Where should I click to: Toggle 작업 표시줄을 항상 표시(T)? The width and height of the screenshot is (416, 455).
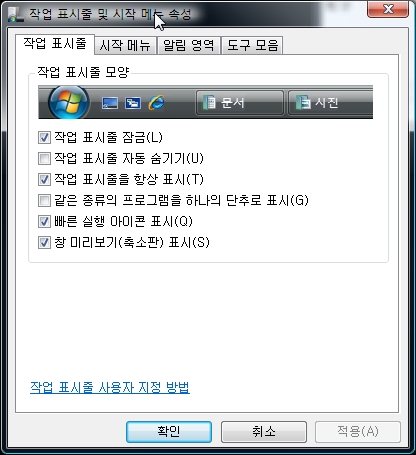coord(44,179)
